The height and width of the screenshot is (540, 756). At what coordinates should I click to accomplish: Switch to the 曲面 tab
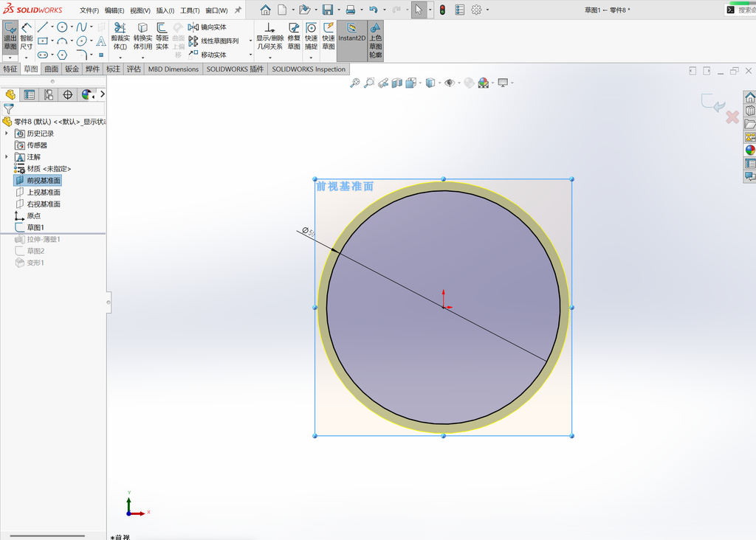point(52,69)
